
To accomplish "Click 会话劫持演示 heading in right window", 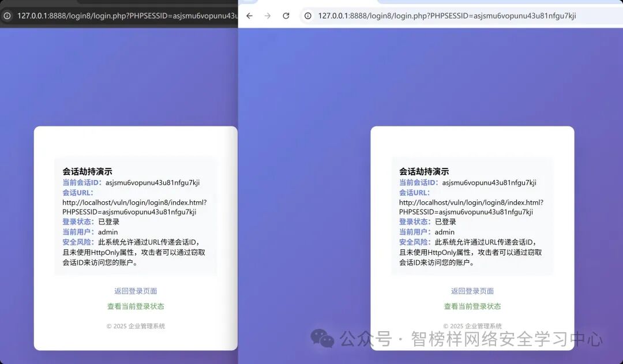I will (x=424, y=172).
